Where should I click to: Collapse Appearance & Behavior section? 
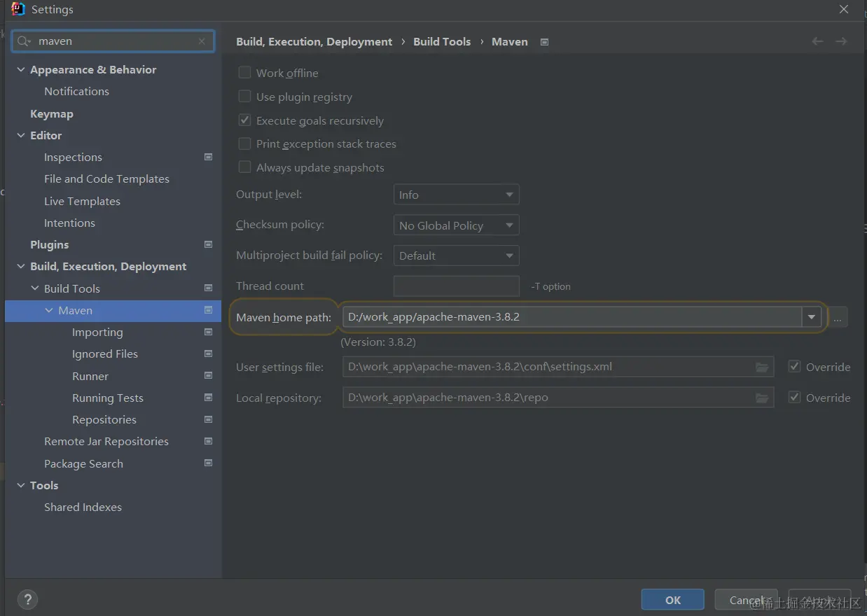21,69
